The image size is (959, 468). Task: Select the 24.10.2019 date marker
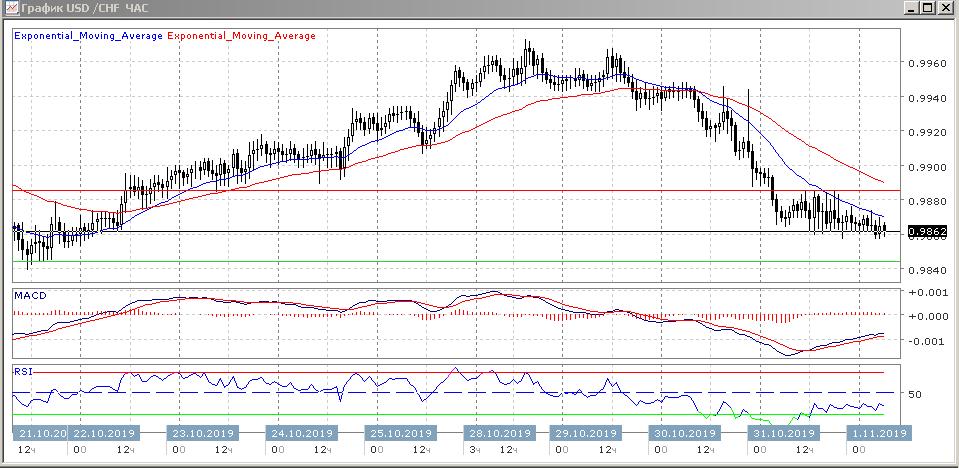pos(300,434)
